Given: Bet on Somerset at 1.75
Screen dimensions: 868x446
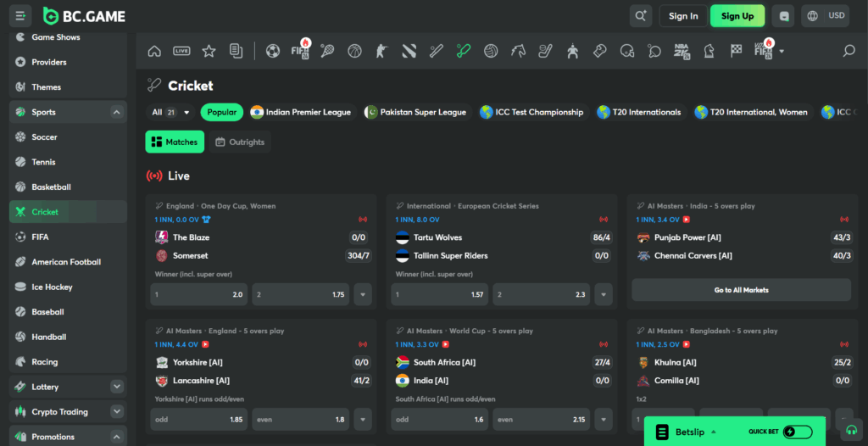Looking at the screenshot, I should click(x=301, y=295).
